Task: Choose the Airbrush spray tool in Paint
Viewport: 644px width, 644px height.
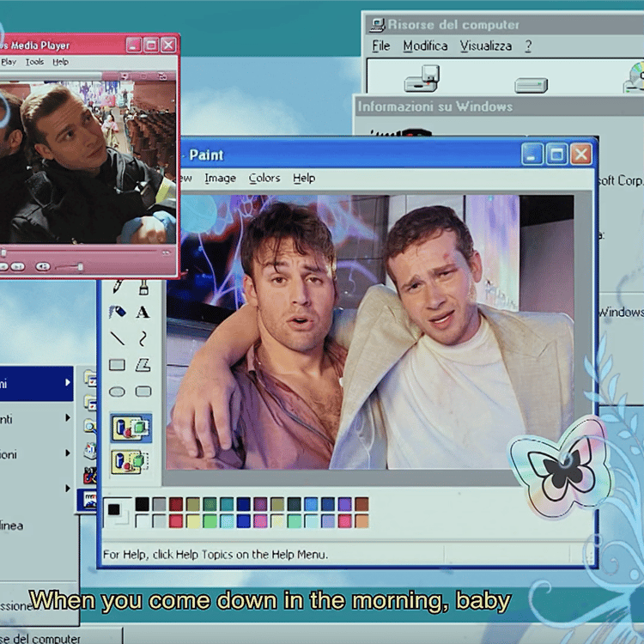Action: 118,313
